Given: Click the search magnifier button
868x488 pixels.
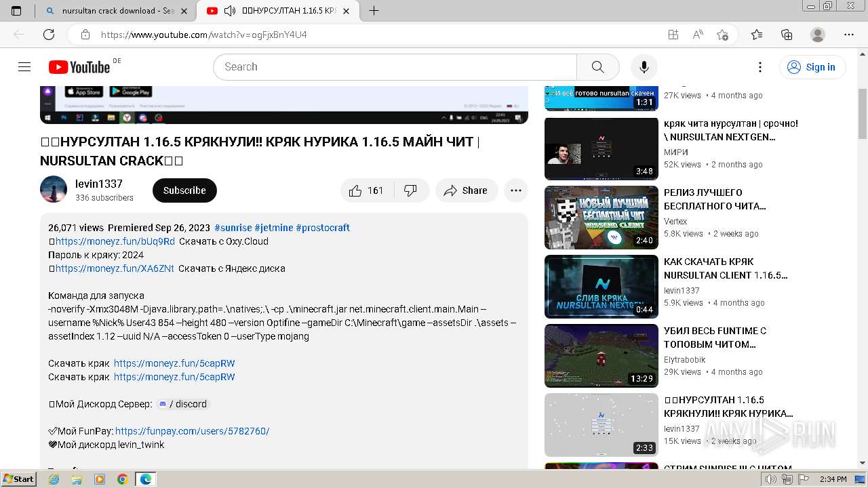Looking at the screenshot, I should point(597,66).
